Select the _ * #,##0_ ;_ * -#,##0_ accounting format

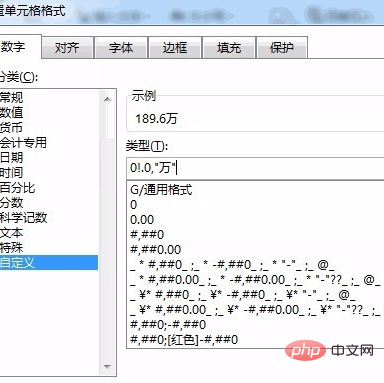coord(256,265)
